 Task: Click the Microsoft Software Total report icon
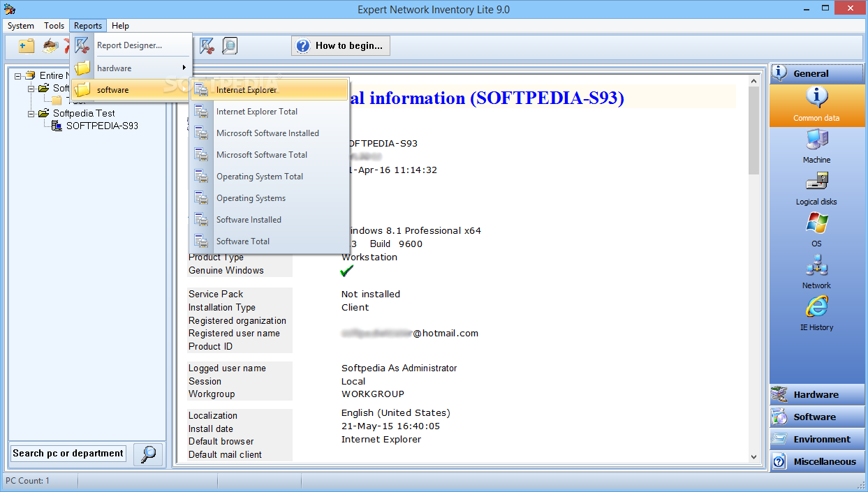tap(201, 155)
